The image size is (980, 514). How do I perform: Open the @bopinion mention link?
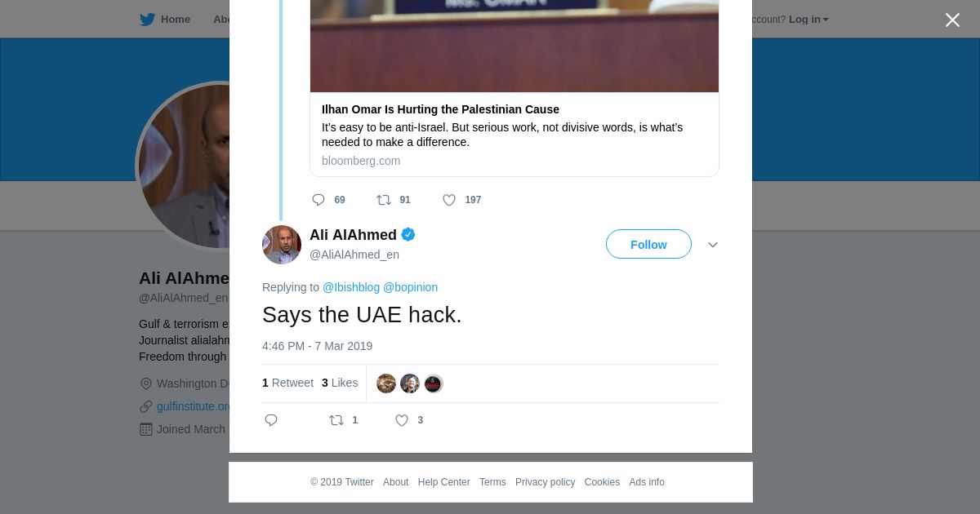tap(410, 287)
